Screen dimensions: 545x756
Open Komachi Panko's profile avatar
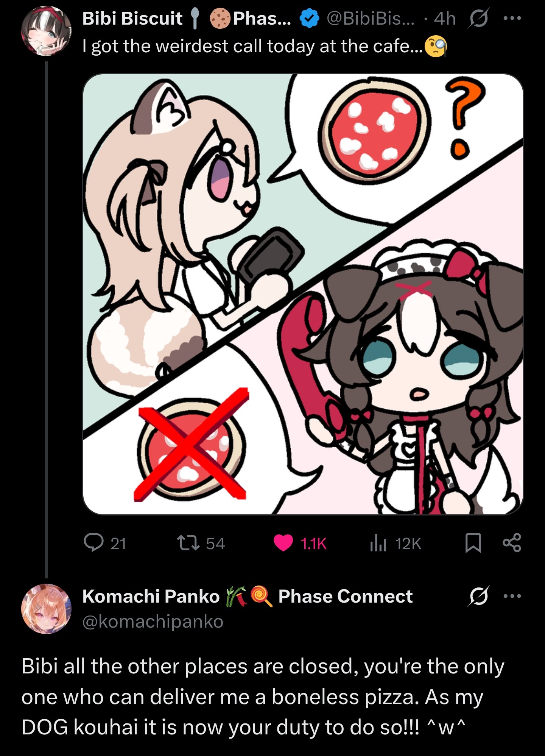click(46, 609)
